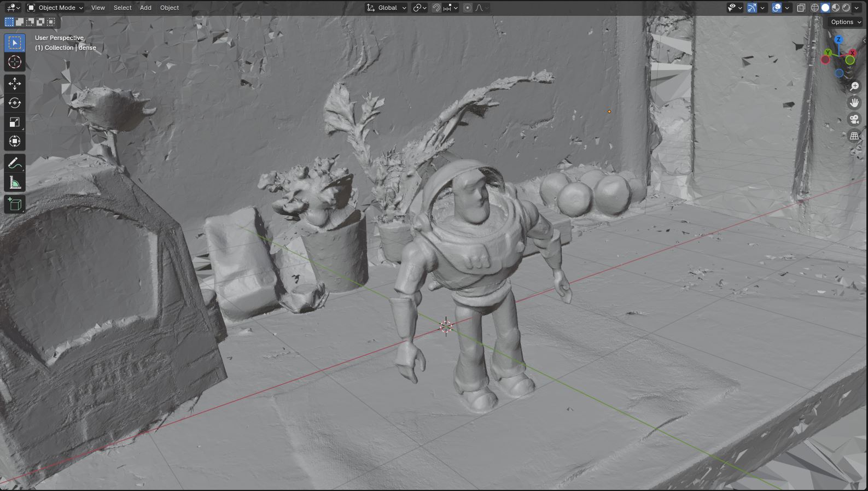Open the Options dropdown

(x=845, y=22)
